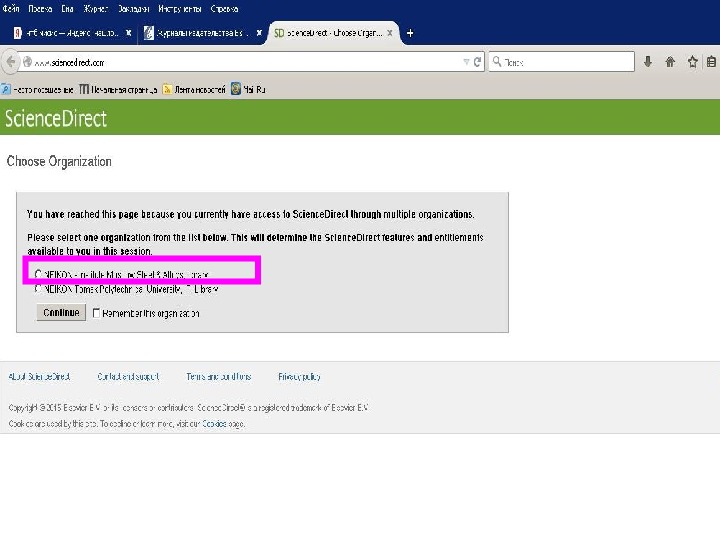The width and height of the screenshot is (720, 540).
Task: Open the Mail.Ru bookmark
Action: tap(248, 89)
